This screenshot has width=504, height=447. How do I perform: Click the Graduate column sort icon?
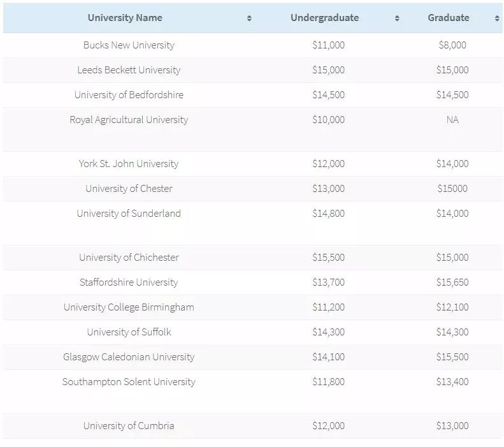pyautogui.click(x=497, y=18)
